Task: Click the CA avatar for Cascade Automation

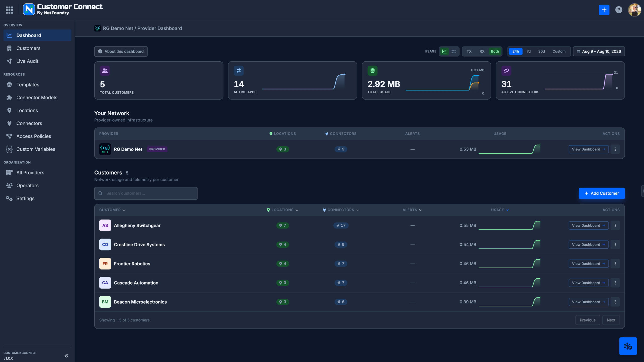Action: tap(105, 283)
